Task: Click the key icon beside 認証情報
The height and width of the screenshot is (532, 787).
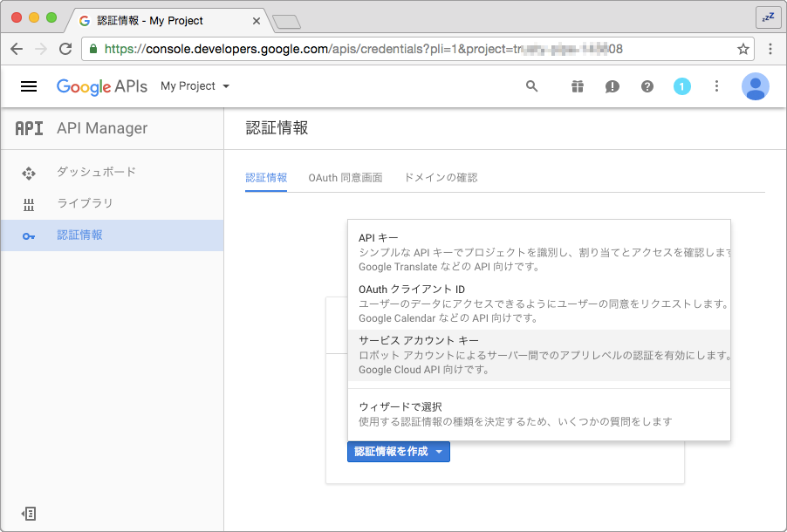Action: click(x=29, y=236)
